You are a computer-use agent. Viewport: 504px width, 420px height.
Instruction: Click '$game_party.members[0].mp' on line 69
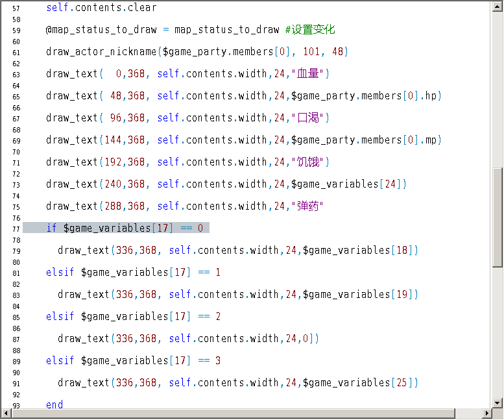364,140
